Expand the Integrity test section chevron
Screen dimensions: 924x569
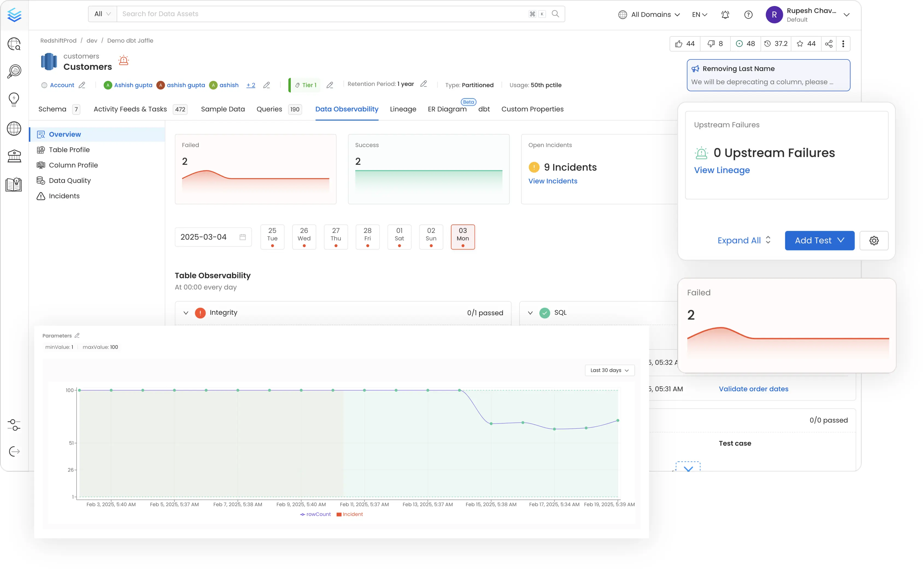coord(186,313)
